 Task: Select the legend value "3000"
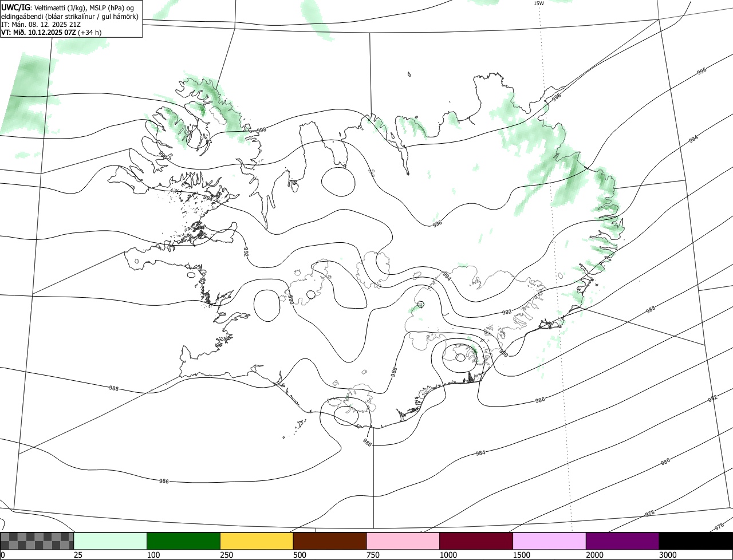[668, 555]
